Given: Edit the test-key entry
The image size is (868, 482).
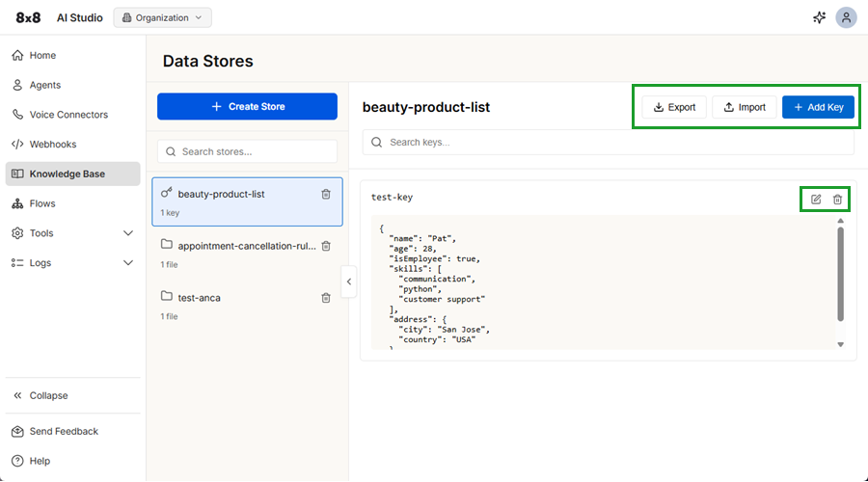Looking at the screenshot, I should point(816,200).
